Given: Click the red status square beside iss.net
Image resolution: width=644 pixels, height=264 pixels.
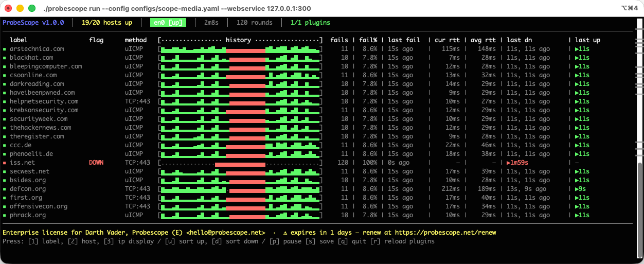Looking at the screenshot, I should [x=5, y=163].
